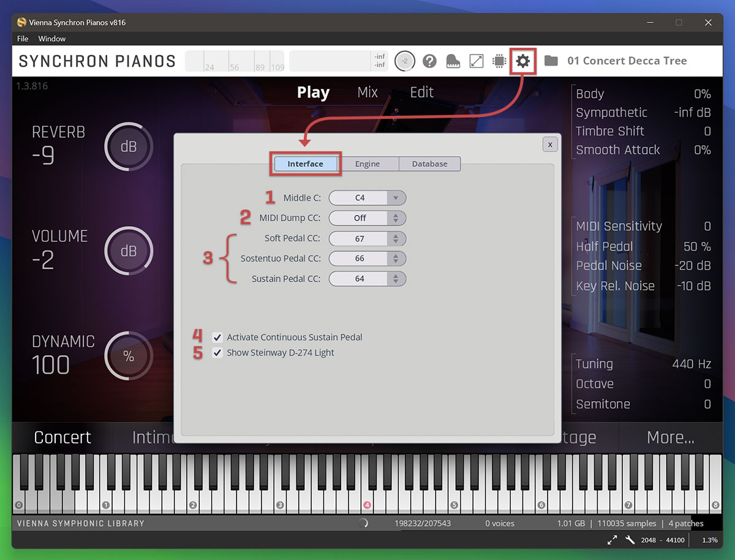Click the wrench icon in status bar
The image size is (735, 560).
pos(630,540)
